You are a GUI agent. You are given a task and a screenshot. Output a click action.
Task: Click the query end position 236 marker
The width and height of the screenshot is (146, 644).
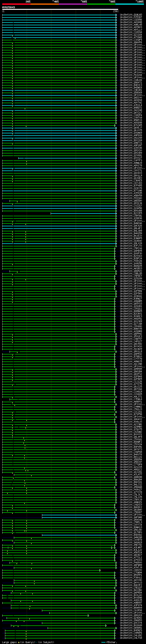click(x=115, y=11)
